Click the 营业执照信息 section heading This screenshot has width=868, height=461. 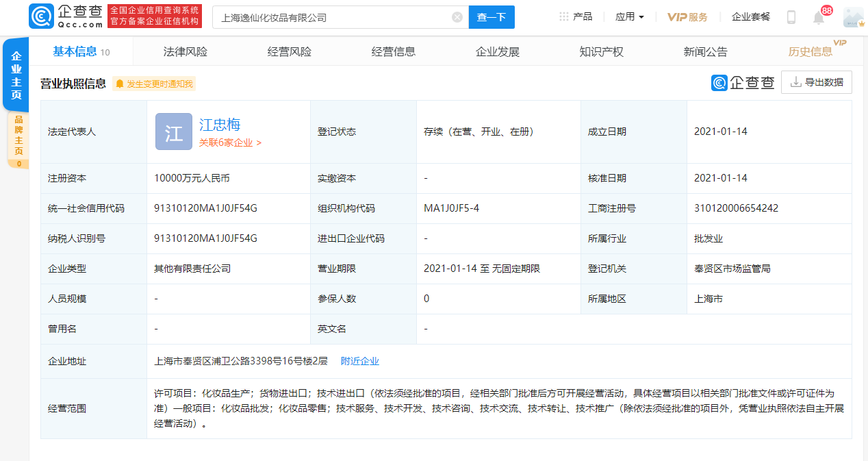(73, 84)
